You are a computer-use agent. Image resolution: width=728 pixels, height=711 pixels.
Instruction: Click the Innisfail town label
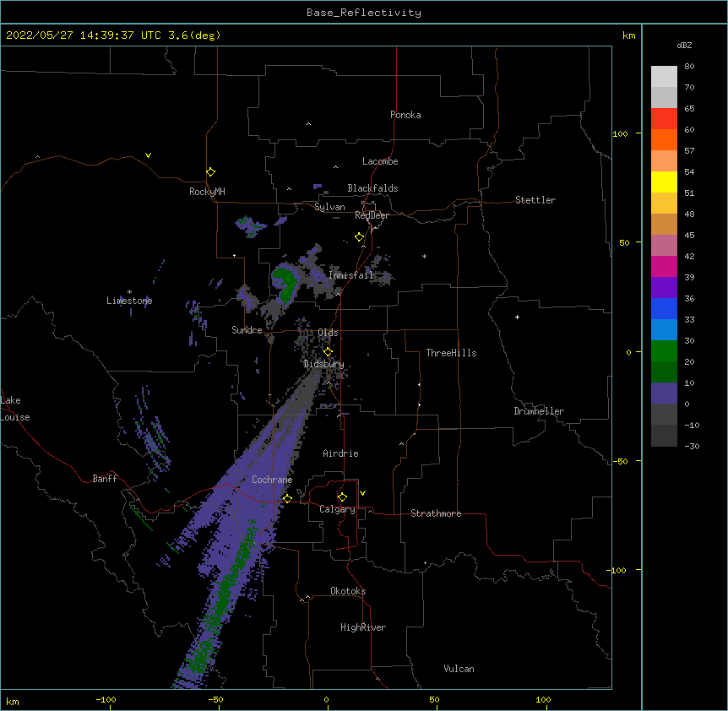351,275
